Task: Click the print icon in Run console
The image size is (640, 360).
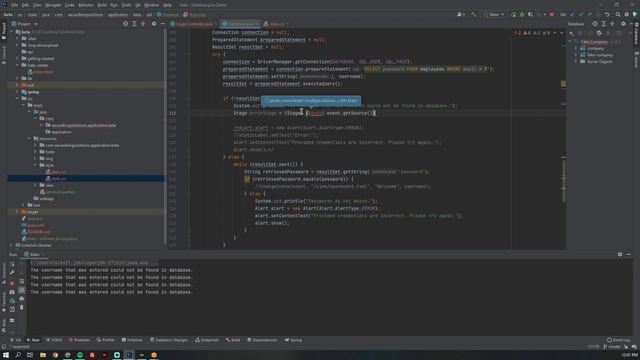Action: coord(22,299)
